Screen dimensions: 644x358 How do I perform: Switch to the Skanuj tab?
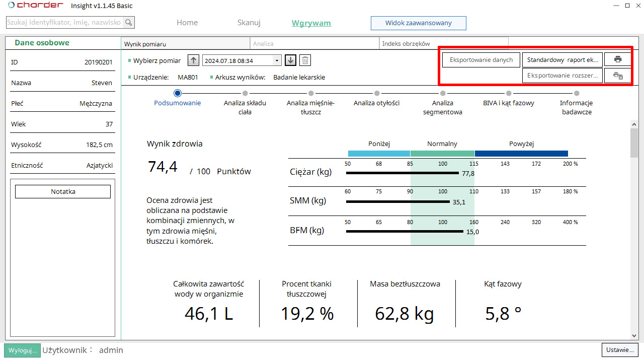coord(249,23)
